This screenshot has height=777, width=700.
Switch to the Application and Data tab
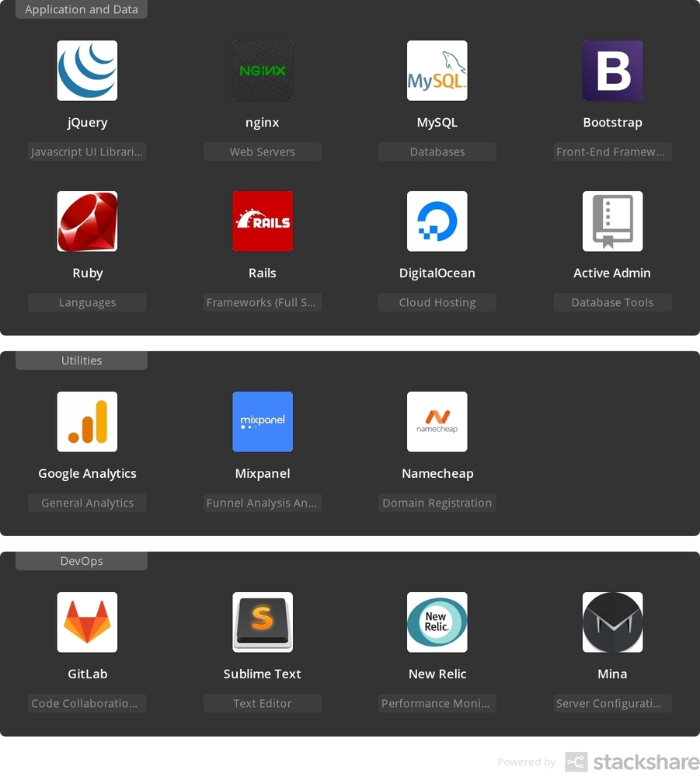click(x=82, y=10)
